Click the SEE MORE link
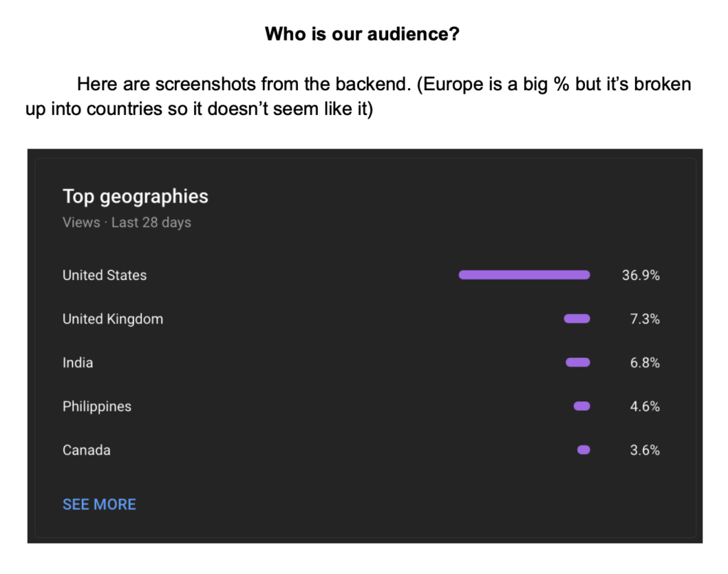Viewport: 728px width, 574px height. pyautogui.click(x=100, y=504)
